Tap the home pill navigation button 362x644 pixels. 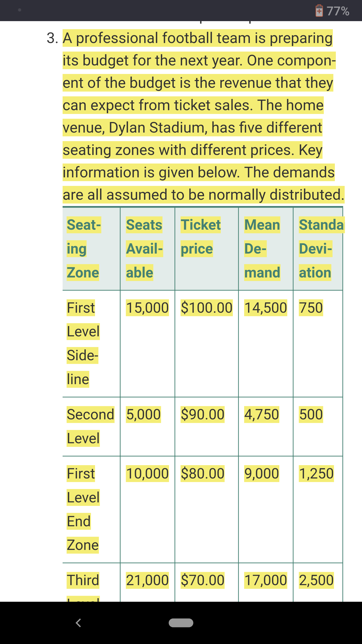(181, 623)
